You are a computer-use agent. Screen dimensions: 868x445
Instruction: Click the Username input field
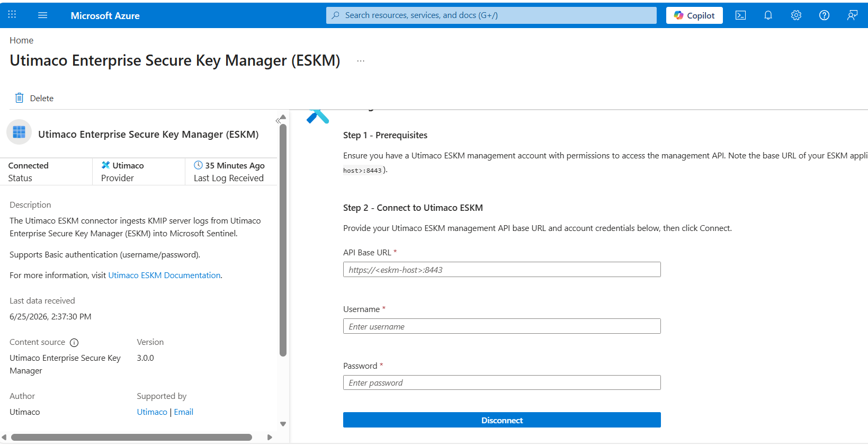[x=502, y=326]
